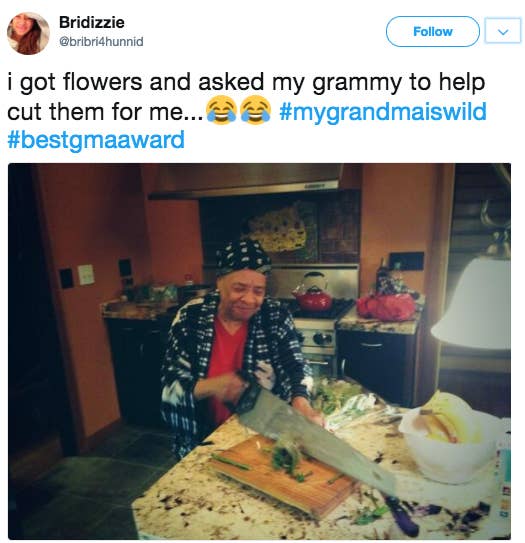Image resolution: width=525 pixels, height=543 pixels.
Task: Open the #bestgmaaward hashtag
Action: pos(96,140)
